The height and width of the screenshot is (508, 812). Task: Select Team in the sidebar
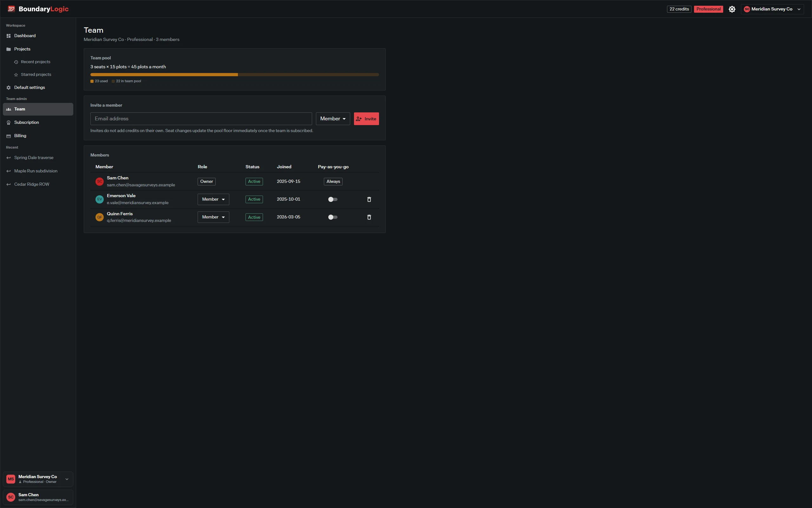38,109
